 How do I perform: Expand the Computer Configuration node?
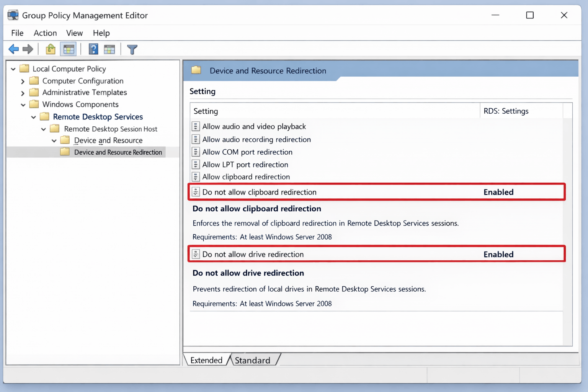(x=23, y=81)
